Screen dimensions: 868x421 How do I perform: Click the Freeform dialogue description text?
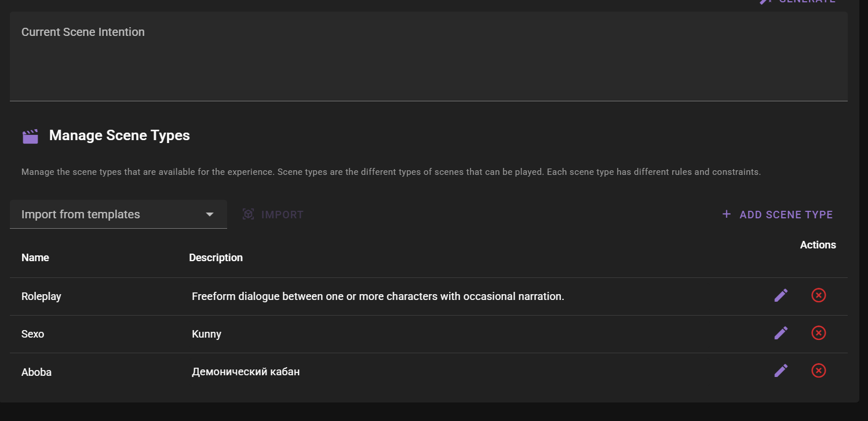[x=378, y=296]
